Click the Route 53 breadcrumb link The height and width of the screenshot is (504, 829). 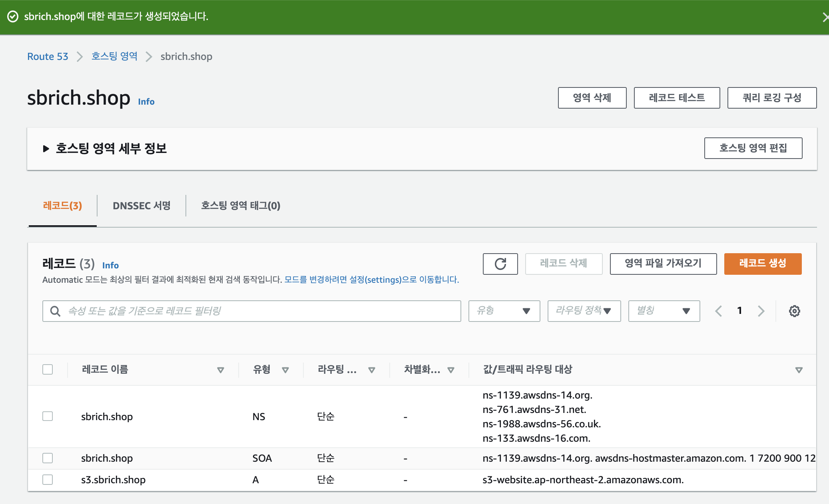coord(48,56)
